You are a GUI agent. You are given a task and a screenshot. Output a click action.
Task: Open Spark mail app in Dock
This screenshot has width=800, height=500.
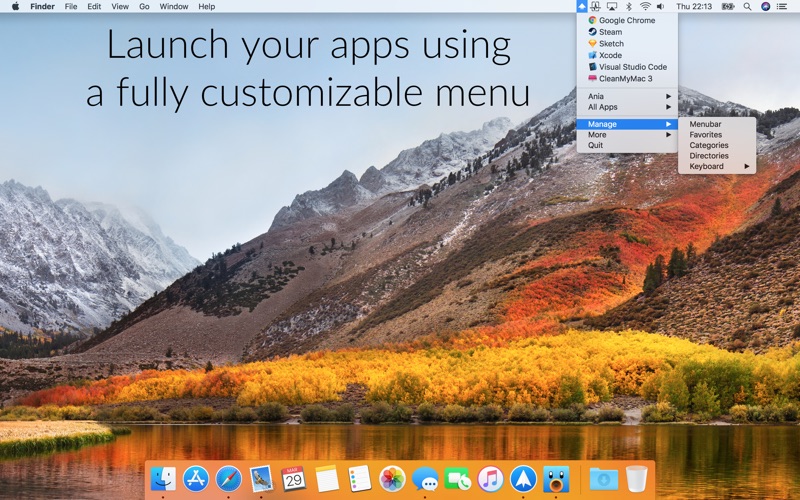(x=523, y=479)
